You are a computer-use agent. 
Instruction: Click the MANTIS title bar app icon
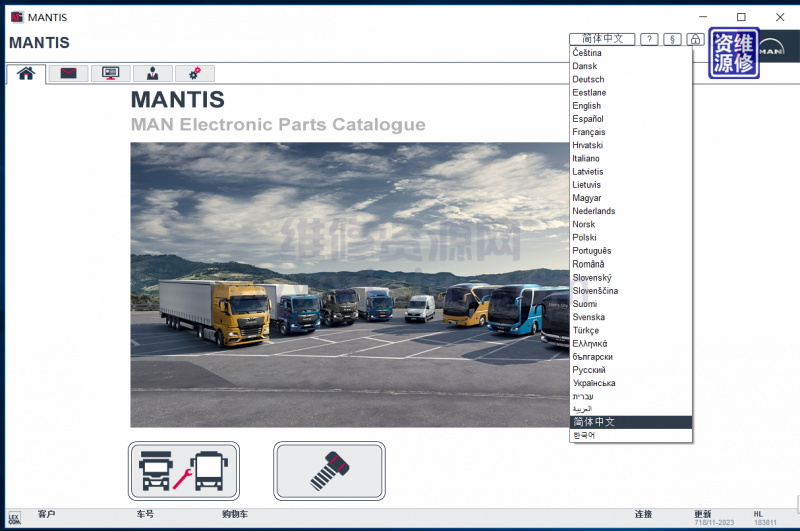pyautogui.click(x=17, y=17)
